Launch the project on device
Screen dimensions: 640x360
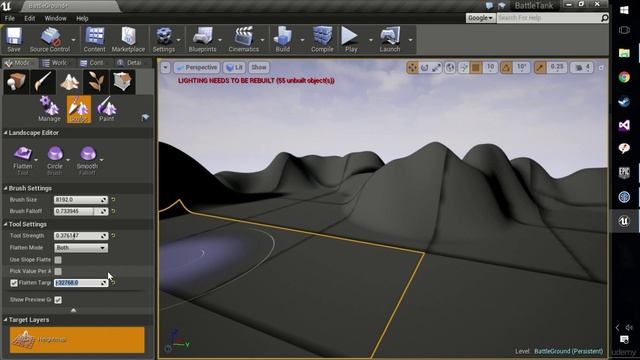click(390, 40)
